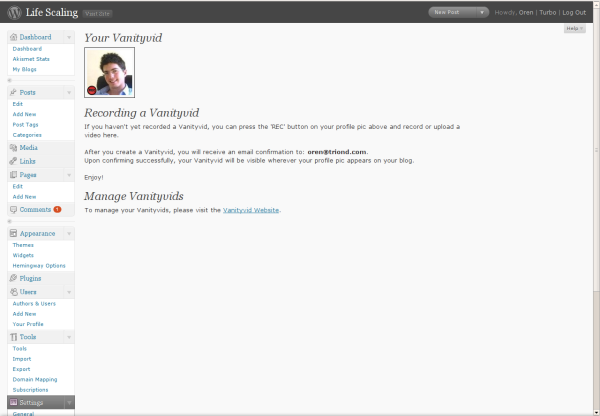
Task: Click the Turbo link in header
Action: click(x=548, y=12)
